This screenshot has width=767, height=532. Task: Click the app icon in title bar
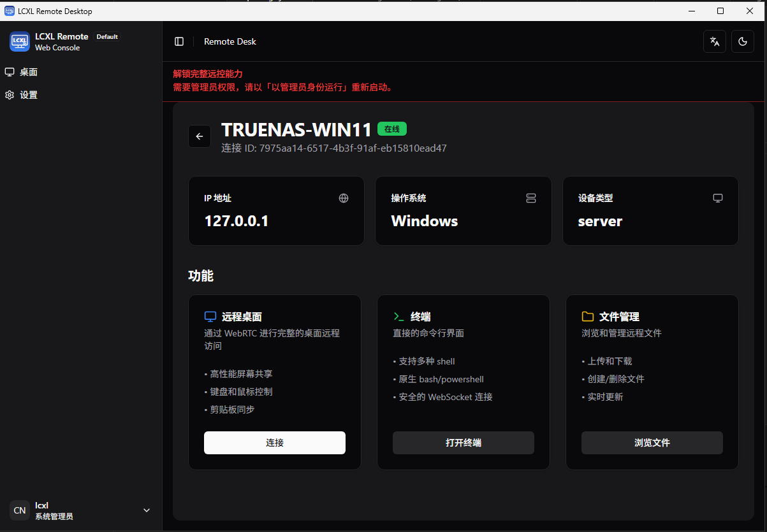point(10,11)
